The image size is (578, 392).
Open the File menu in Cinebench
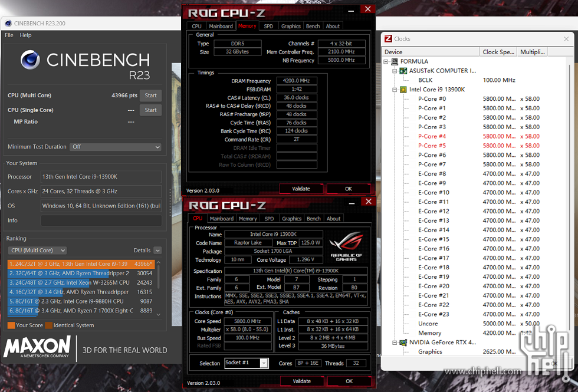pos(9,35)
